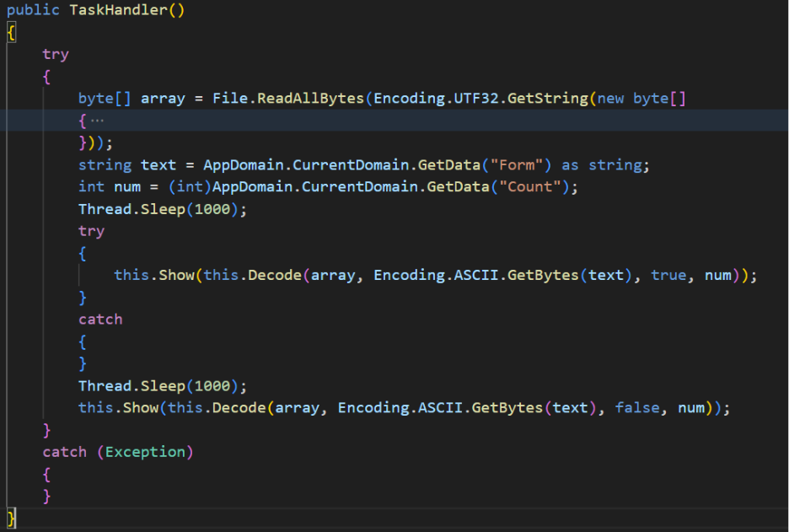Click the inner empty 'catch' keyword
Viewport: 789px width, 532px height.
point(100,320)
